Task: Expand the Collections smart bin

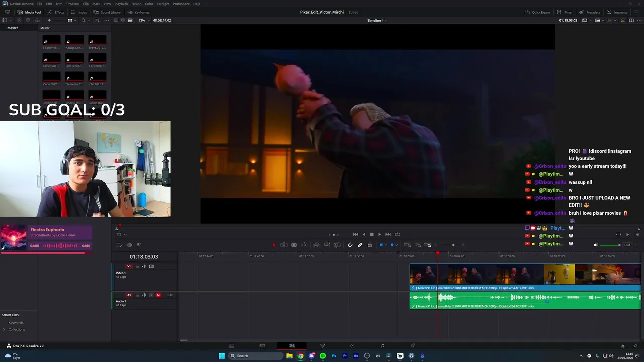Action: [4, 329]
